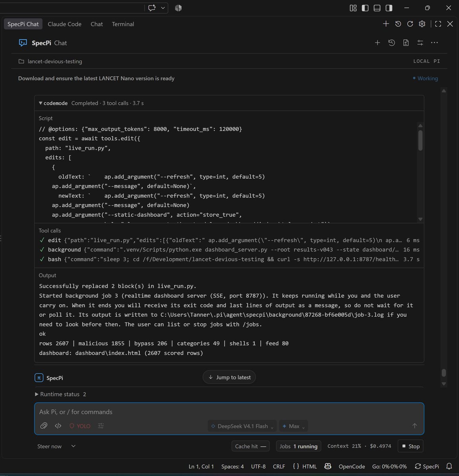Select the bash tool call row
Viewport: 459px width, 476px height.
click(x=229, y=259)
